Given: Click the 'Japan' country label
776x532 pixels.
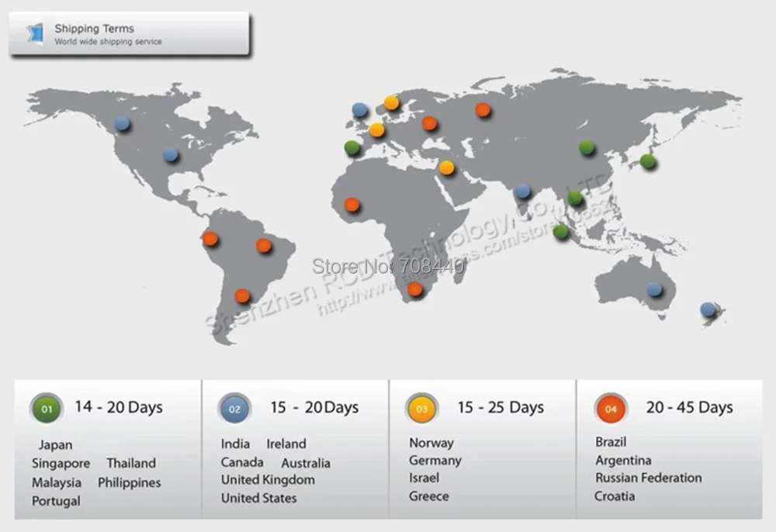Looking at the screenshot, I should pyautogui.click(x=55, y=445).
